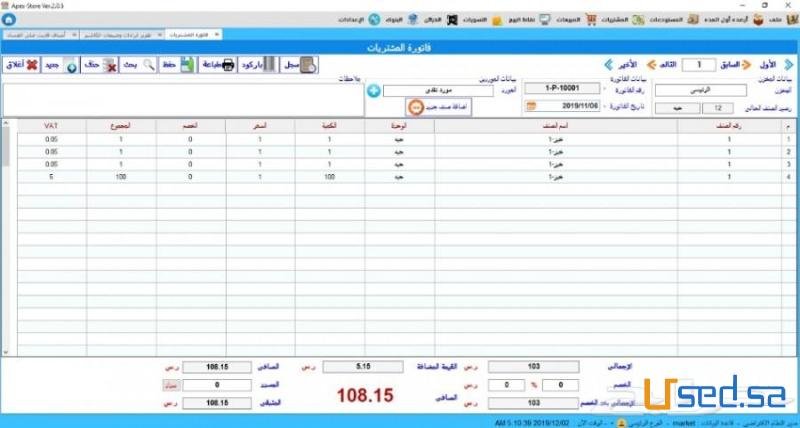Select row 4 VAT cell showing 5

coord(52,177)
